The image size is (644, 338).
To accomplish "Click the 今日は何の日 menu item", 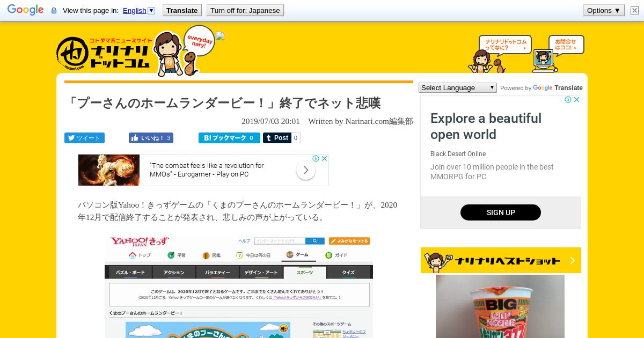I will 254,255.
